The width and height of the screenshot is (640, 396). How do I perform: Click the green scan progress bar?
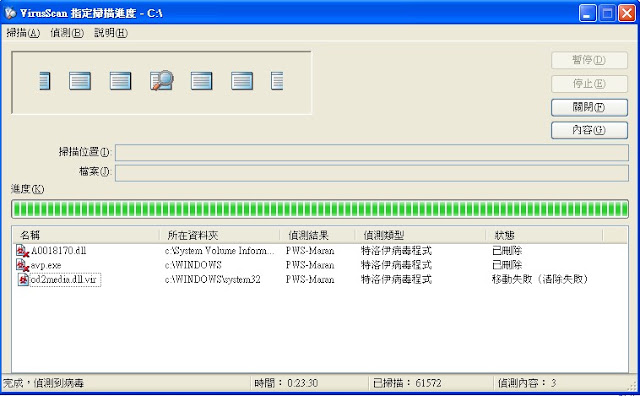(x=320, y=209)
